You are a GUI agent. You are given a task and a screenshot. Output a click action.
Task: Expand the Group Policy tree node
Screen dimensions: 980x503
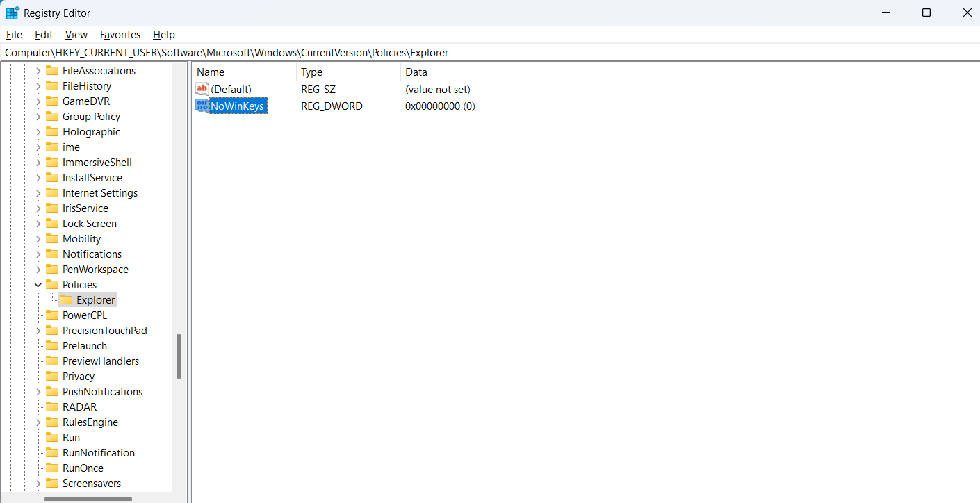point(39,116)
